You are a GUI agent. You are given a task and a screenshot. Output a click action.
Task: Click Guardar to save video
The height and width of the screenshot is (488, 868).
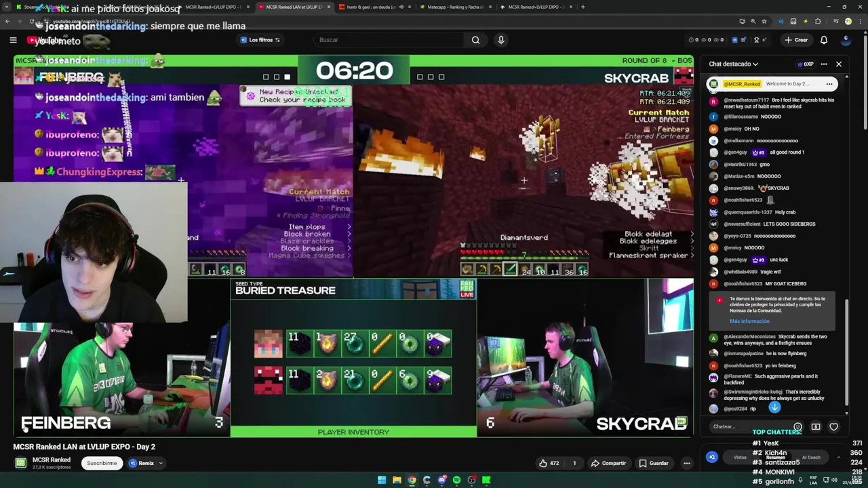(x=654, y=463)
